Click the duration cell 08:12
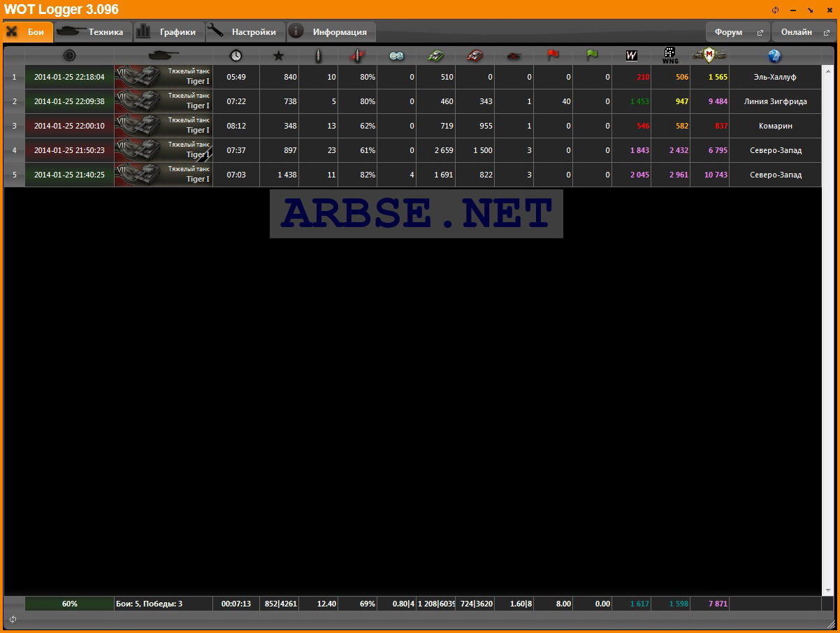 [236, 126]
